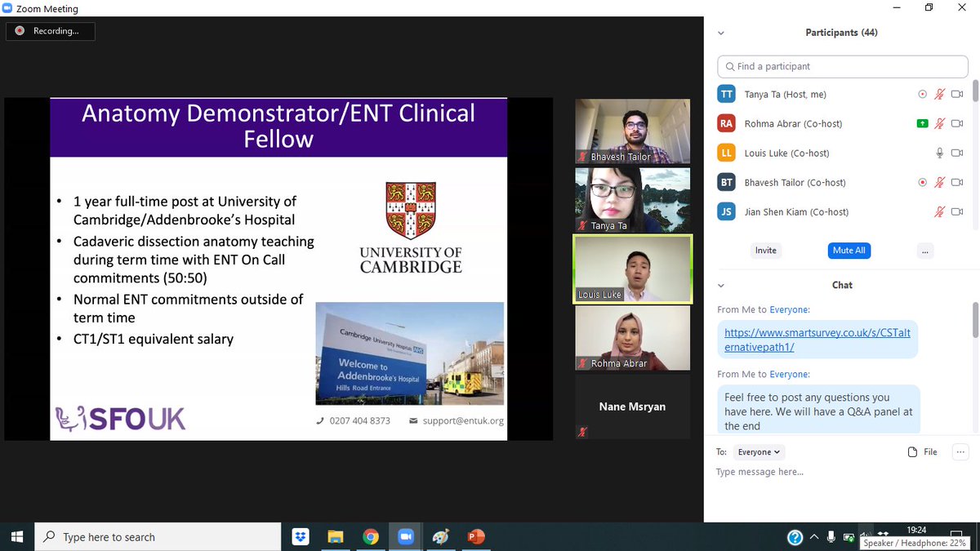The image size is (980, 551).
Task: Select Bhavesh Tailor's video thumbnail
Action: click(x=632, y=131)
